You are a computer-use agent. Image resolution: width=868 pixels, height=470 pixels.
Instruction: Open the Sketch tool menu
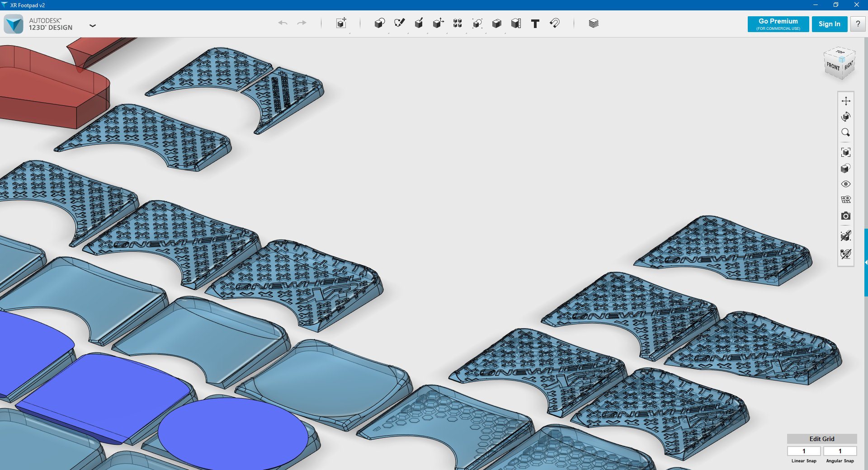(x=399, y=23)
